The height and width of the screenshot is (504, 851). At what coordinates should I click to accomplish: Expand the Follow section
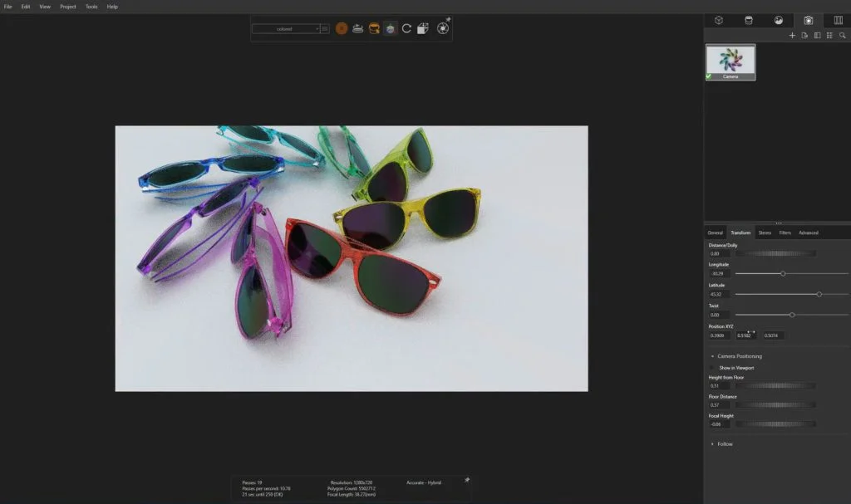(x=712, y=444)
